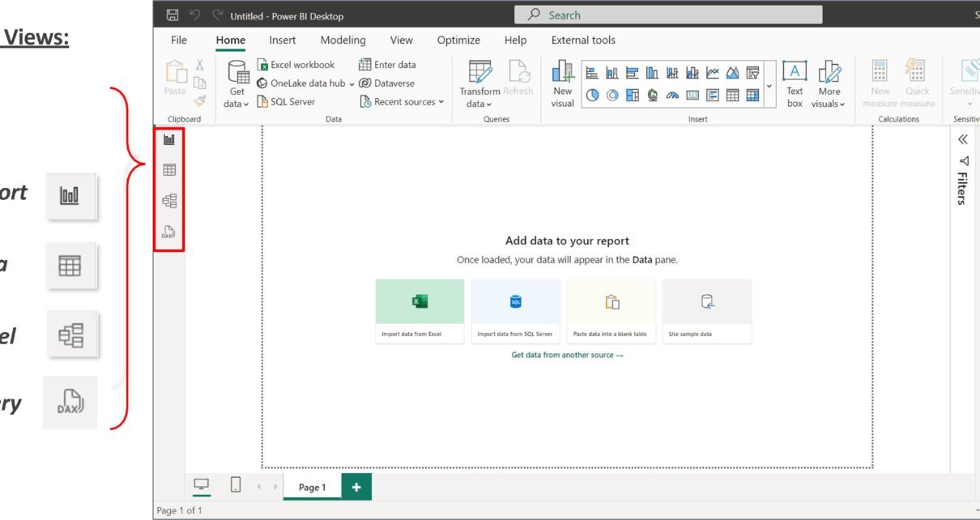This screenshot has width=980, height=520.
Task: Click the Import data from Excel card
Action: pos(420,311)
